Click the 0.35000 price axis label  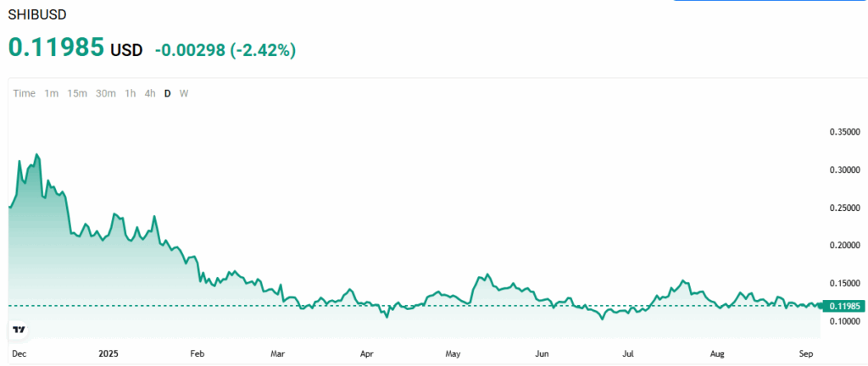point(844,132)
